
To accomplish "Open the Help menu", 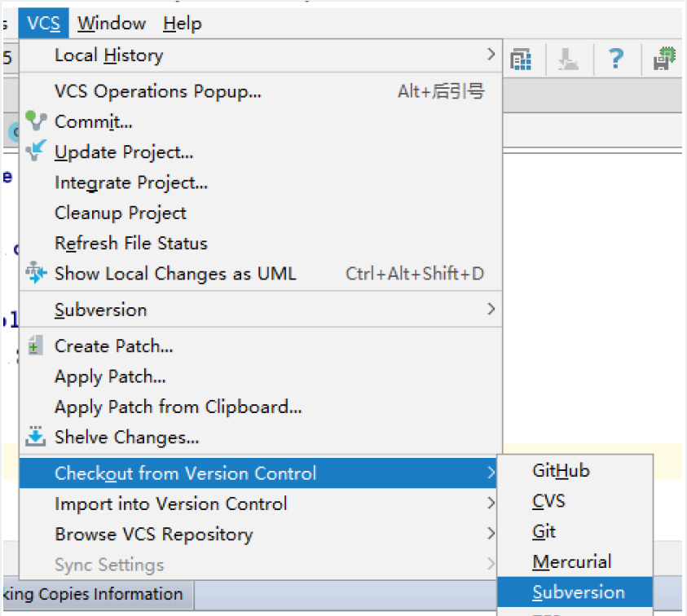I will (182, 24).
